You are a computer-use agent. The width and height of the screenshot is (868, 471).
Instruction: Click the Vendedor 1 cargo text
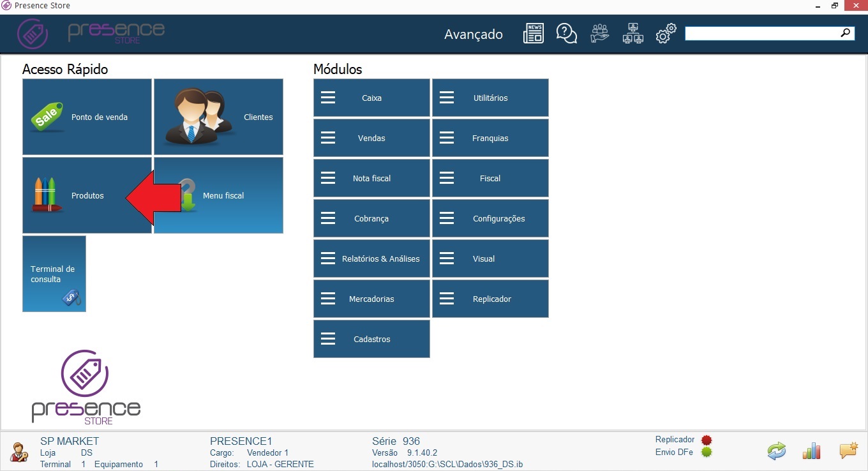click(x=268, y=452)
